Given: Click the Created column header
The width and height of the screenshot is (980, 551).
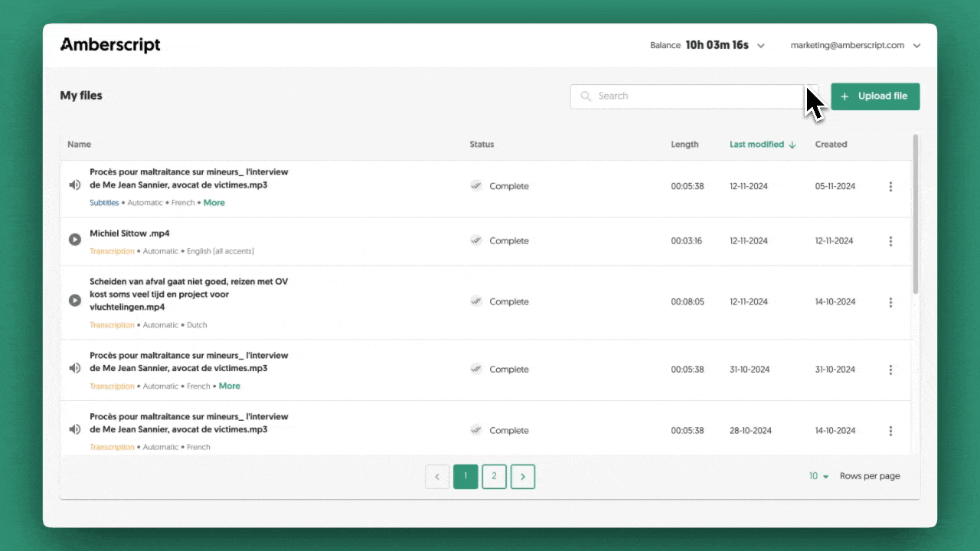Looking at the screenshot, I should (831, 144).
